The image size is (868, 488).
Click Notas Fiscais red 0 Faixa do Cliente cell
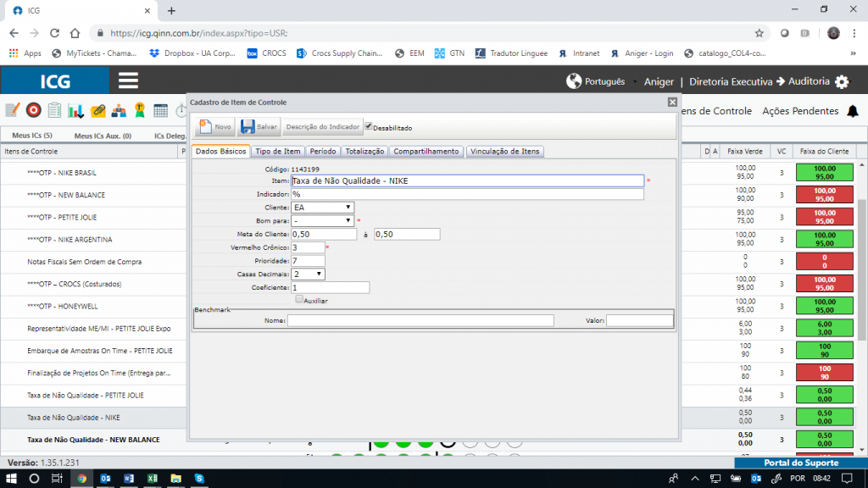coord(824,261)
